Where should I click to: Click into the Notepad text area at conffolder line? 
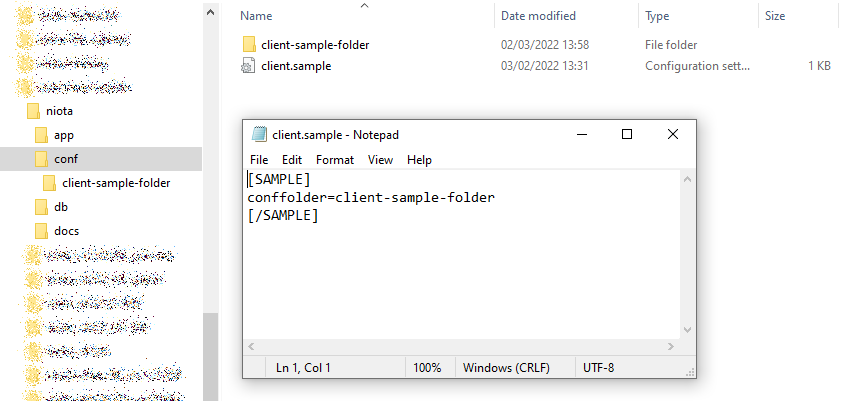click(x=400, y=197)
